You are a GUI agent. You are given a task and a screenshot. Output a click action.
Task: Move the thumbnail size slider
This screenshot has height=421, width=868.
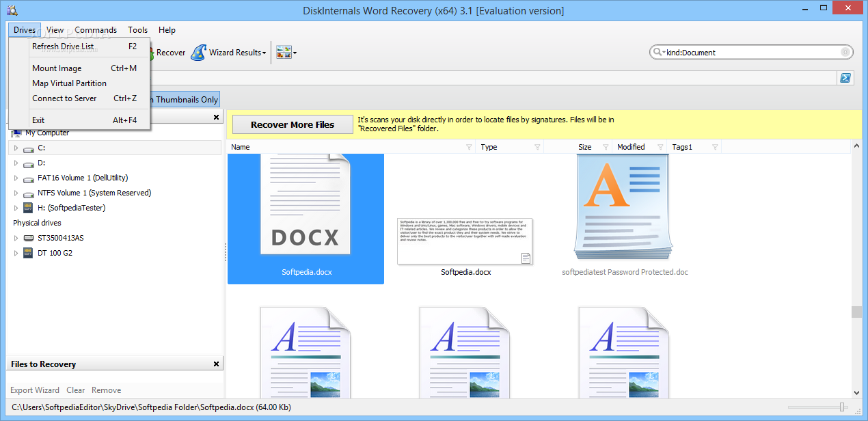[x=842, y=407]
